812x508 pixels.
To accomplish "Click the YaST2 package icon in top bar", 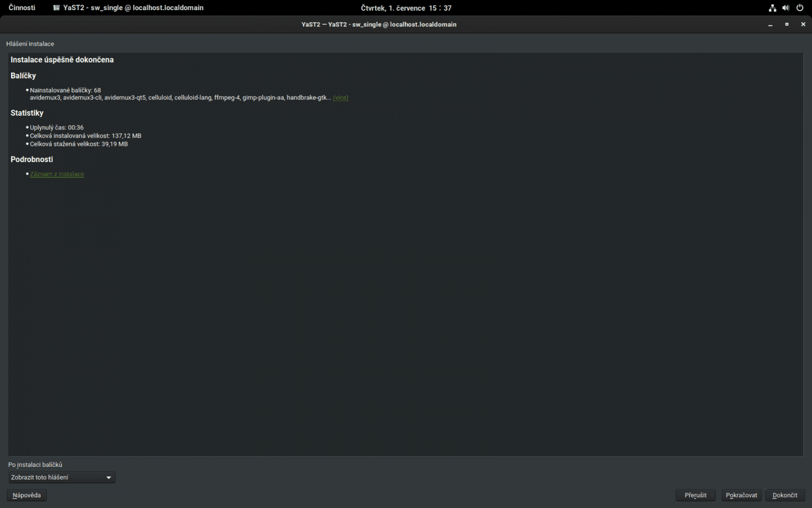I will pos(56,8).
